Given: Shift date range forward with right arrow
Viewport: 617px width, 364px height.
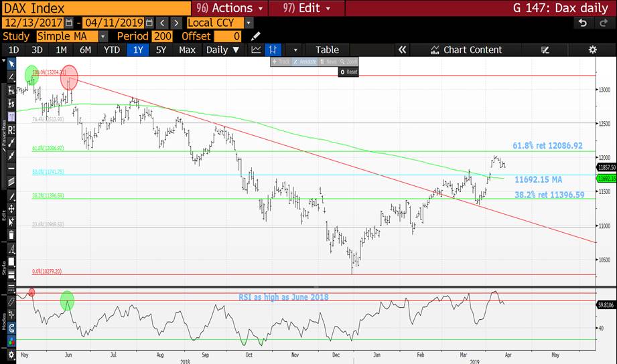Looking at the screenshot, I should coord(176,23).
